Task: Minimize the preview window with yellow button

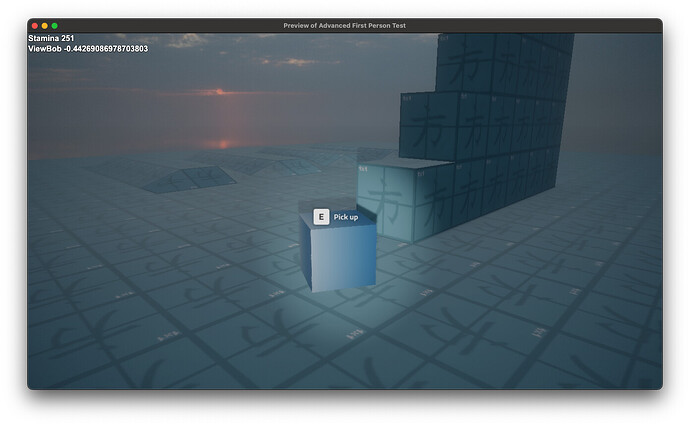Action: [x=44, y=26]
